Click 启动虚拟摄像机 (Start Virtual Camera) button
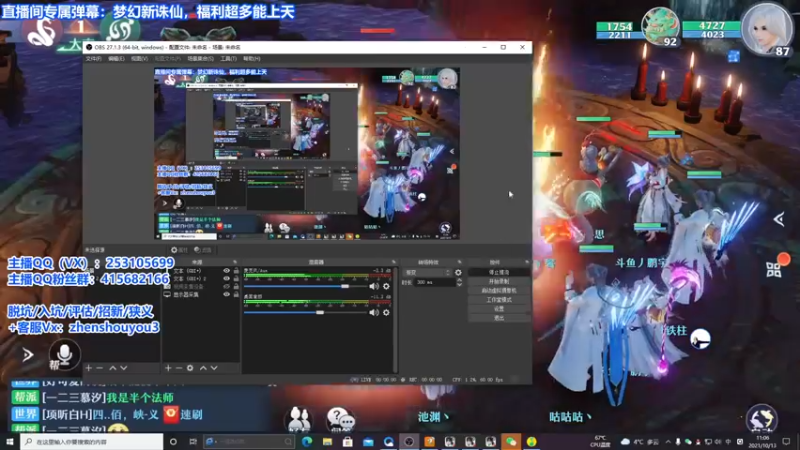 [x=499, y=290]
